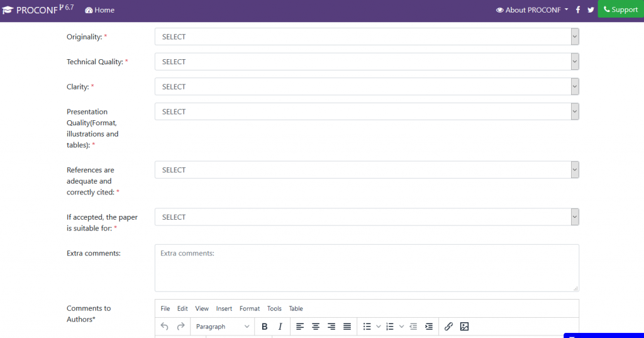Increase indent in the editor
This screenshot has width=644, height=338.
pos(429,327)
